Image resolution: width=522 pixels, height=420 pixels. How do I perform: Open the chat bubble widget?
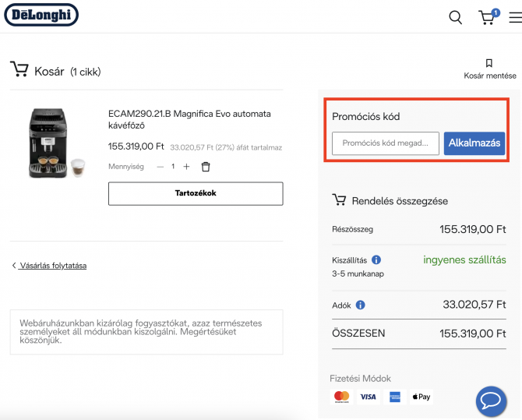(x=492, y=401)
